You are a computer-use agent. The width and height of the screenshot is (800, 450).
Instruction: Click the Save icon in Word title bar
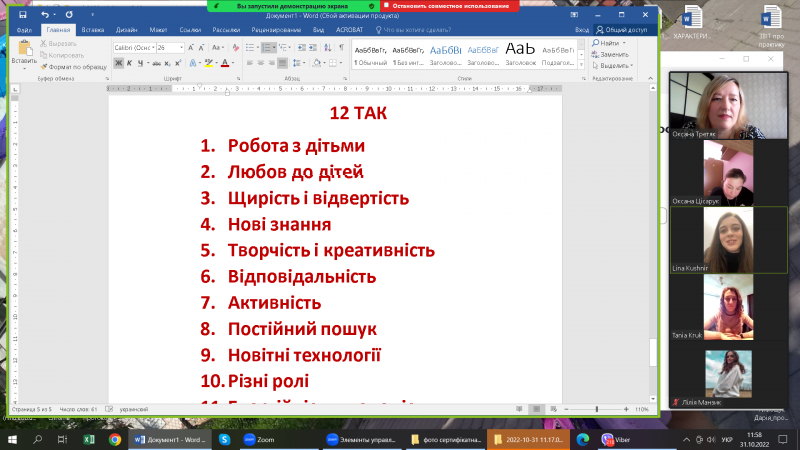22,15
